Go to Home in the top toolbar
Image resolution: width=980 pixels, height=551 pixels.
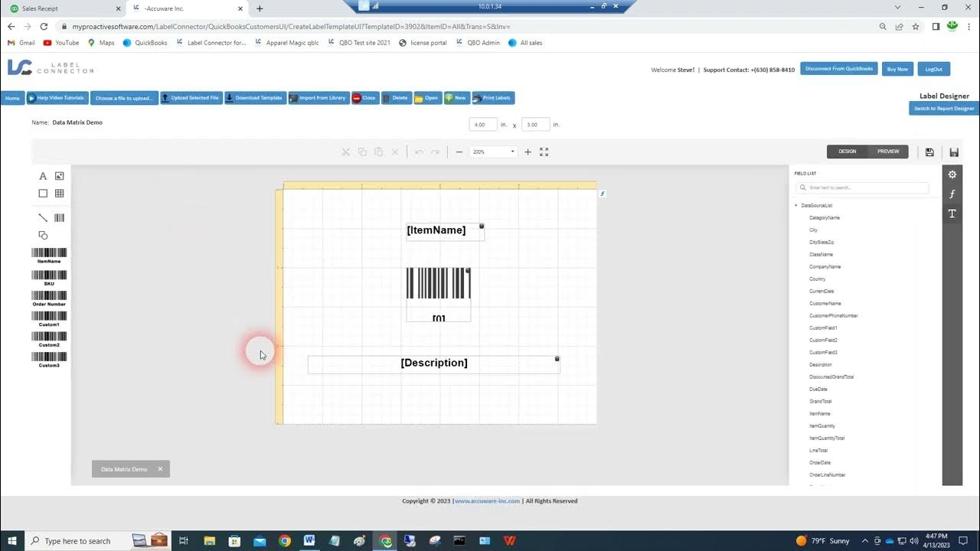12,98
